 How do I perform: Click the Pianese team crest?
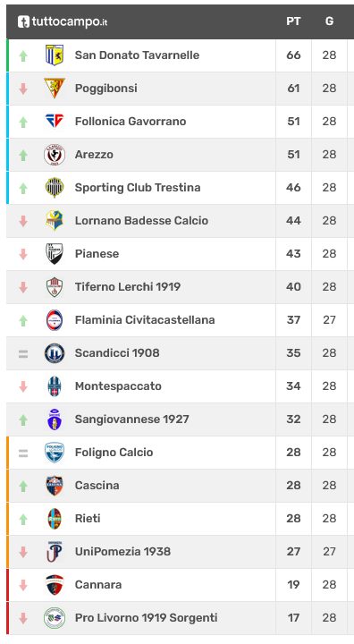tap(55, 253)
